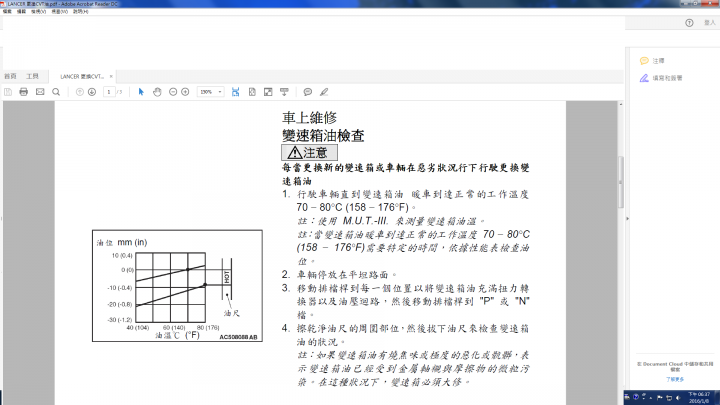The image size is (720, 405).
Task: Select the arrow Selection tool
Action: [141, 92]
